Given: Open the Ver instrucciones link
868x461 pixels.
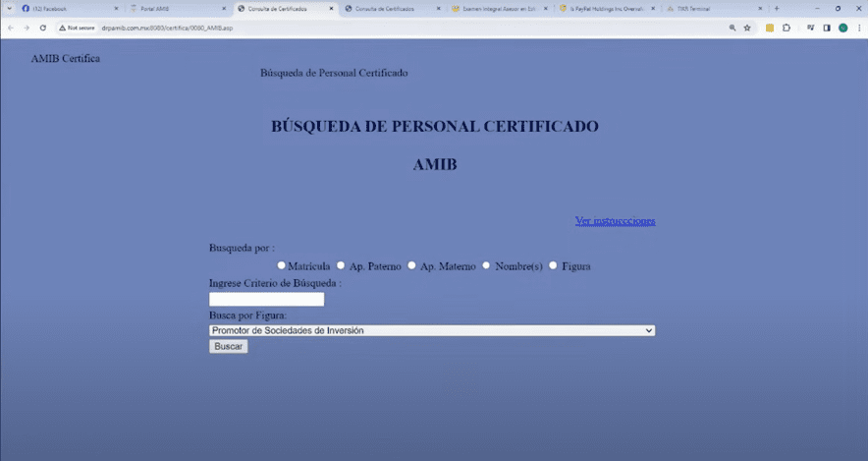Looking at the screenshot, I should (615, 221).
